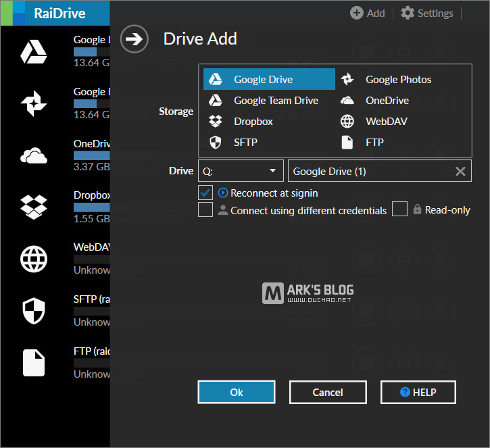Click the back arrow next to Drive Add
The height and width of the screenshot is (448, 490).
click(x=134, y=39)
